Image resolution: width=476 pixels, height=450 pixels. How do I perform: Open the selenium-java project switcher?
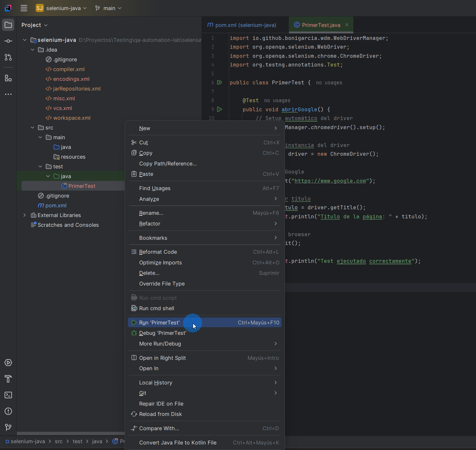coord(61,8)
